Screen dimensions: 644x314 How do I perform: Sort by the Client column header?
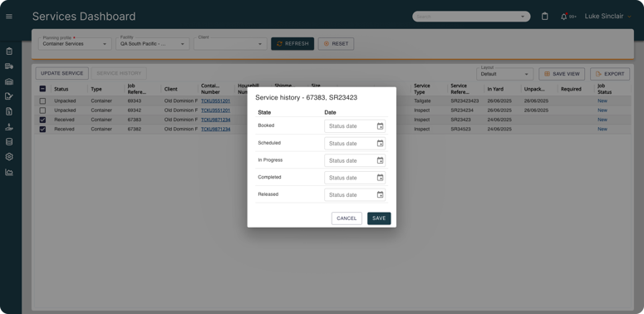pyautogui.click(x=171, y=89)
